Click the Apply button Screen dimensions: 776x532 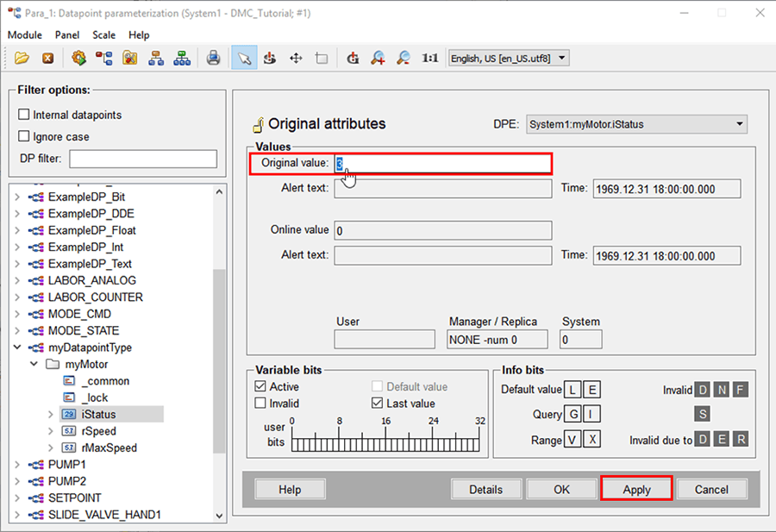636,490
